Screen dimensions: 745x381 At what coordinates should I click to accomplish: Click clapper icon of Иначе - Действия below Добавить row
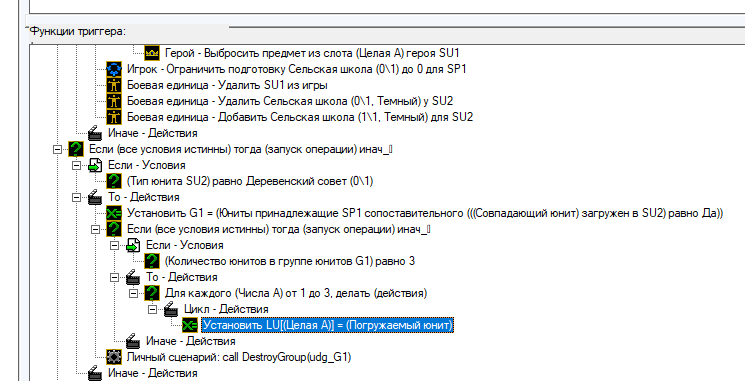(95, 133)
